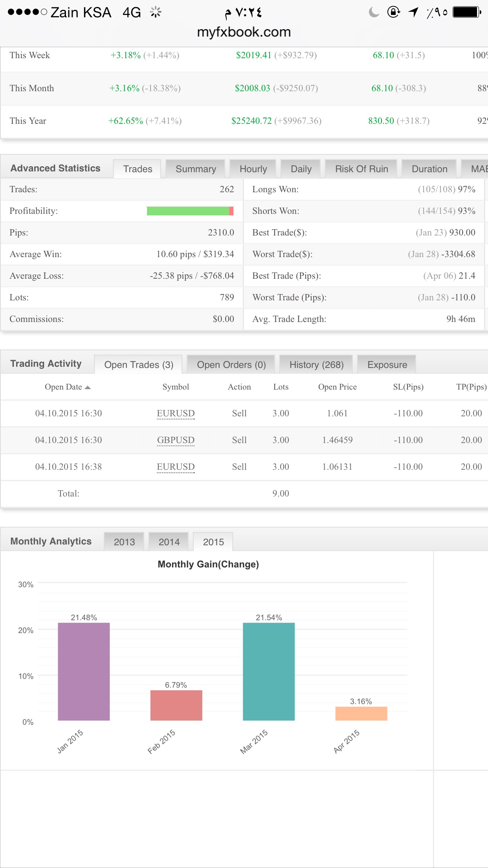Open the Hourly statistics tab

[253, 169]
